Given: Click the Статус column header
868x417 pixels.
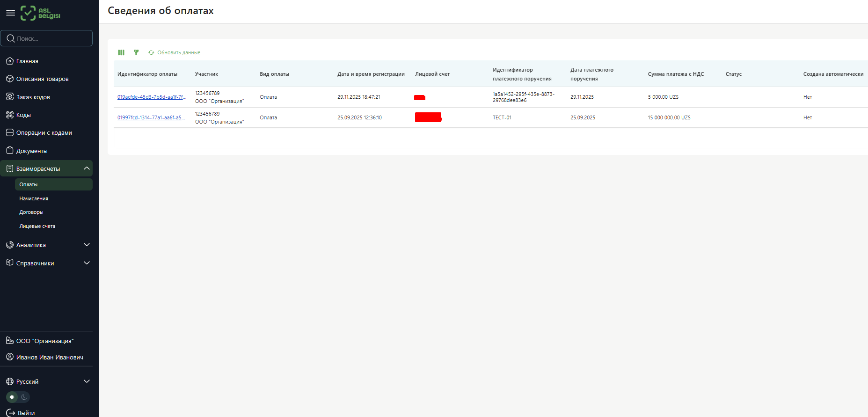Looking at the screenshot, I should (734, 74).
